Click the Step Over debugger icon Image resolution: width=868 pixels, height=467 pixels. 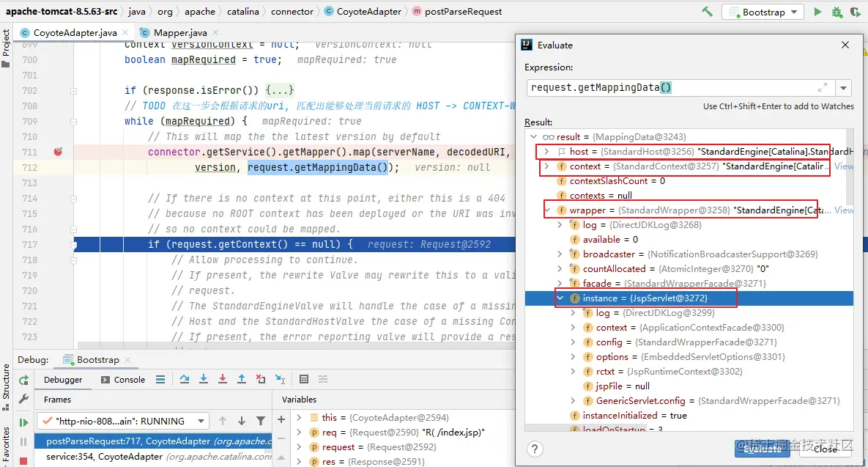[x=185, y=379]
